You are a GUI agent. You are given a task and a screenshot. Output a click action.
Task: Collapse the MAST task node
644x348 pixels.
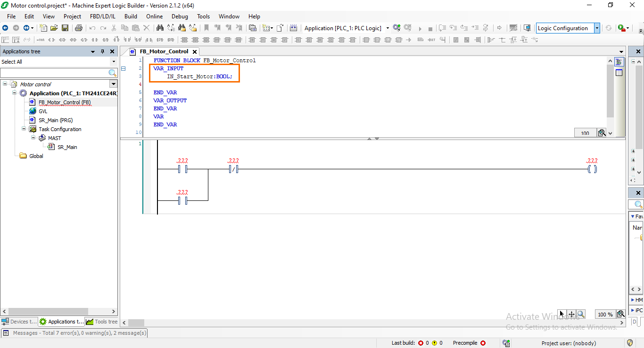[33, 138]
